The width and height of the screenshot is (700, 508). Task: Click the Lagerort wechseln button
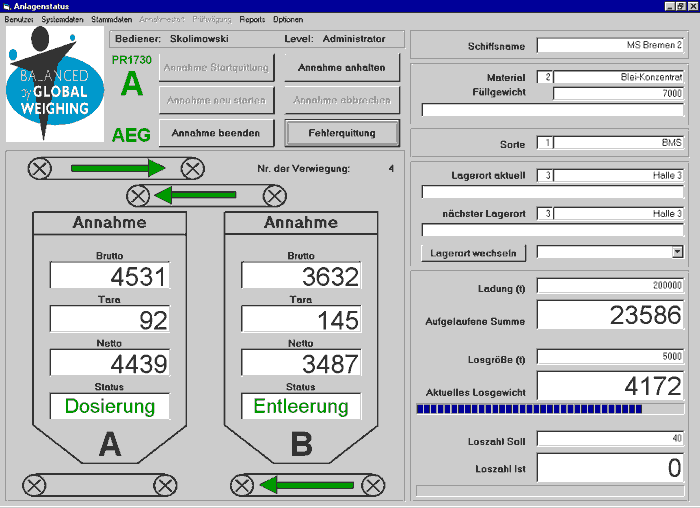pyautogui.click(x=474, y=253)
